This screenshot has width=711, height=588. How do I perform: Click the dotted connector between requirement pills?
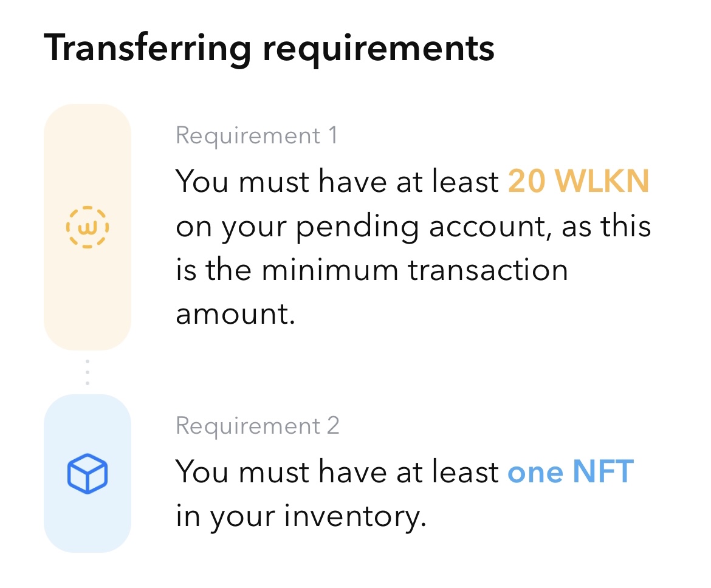pyautogui.click(x=88, y=372)
